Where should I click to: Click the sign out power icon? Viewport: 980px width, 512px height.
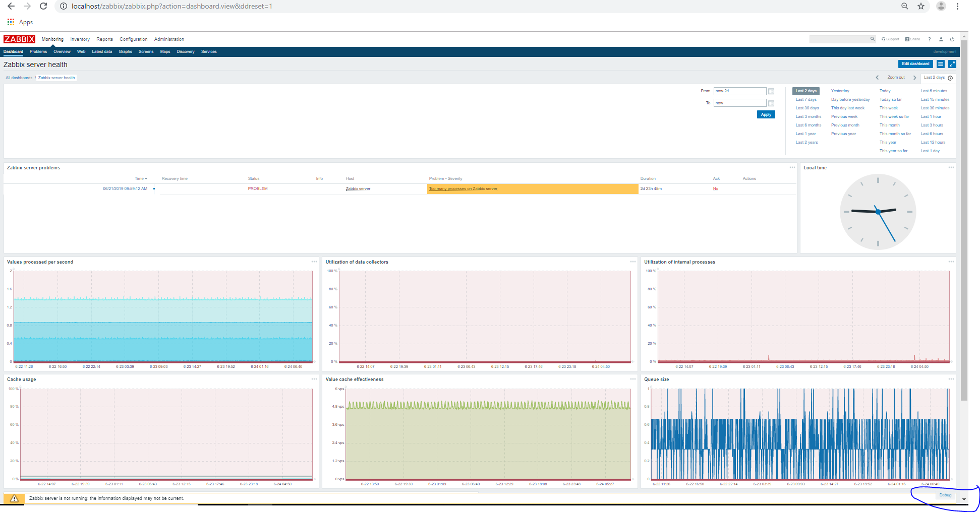click(952, 39)
